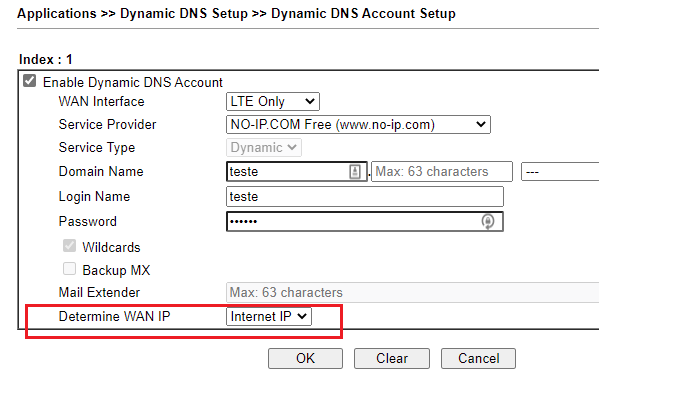The height and width of the screenshot is (396, 685).
Task: Open the Determine WAN IP dropdown
Action: click(x=269, y=316)
